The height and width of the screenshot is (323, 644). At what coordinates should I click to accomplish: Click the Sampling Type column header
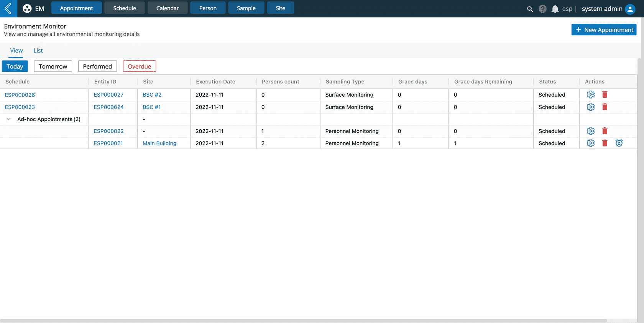click(x=345, y=82)
